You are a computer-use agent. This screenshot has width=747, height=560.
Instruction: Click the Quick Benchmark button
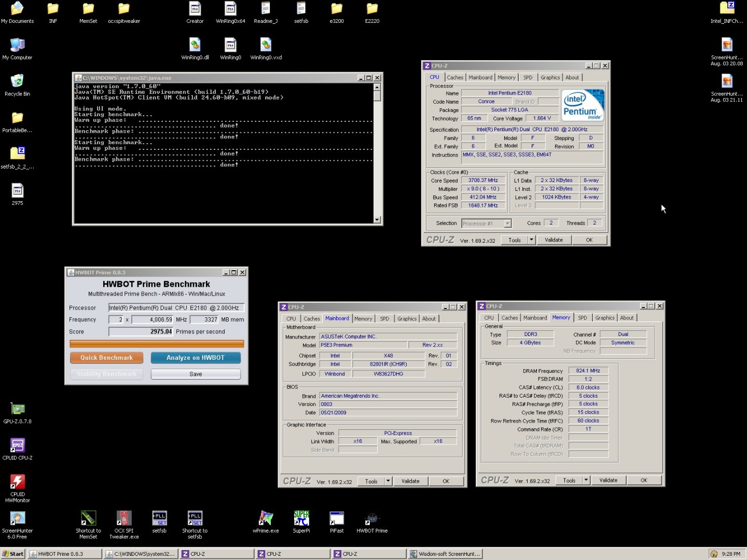(x=106, y=358)
